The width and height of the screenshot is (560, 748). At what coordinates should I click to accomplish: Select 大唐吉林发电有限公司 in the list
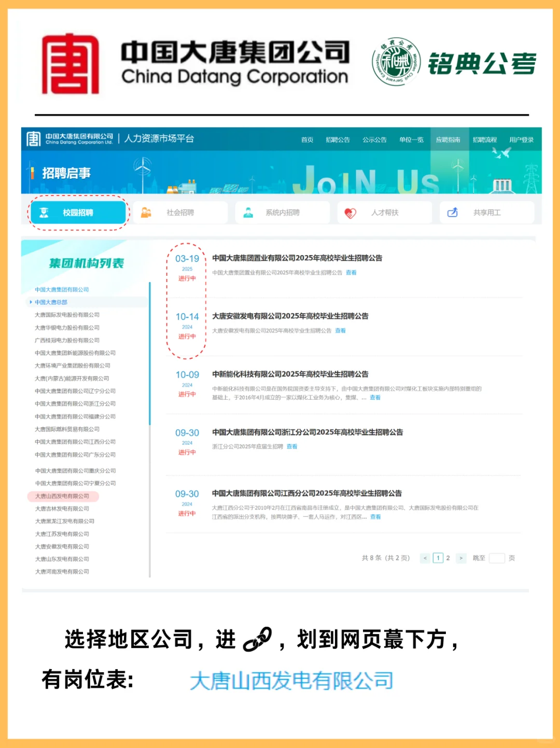click(62, 509)
